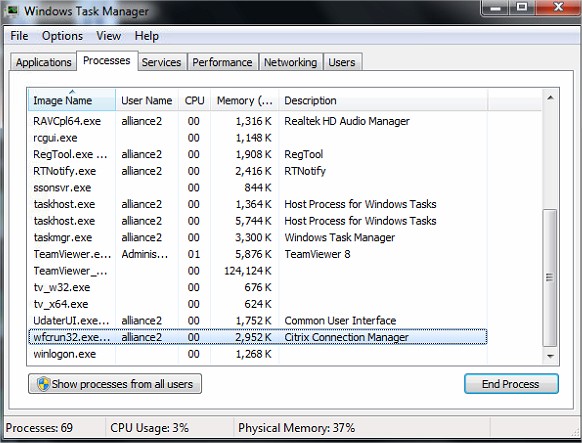Click the scrollbar up arrow
Viewport: 582px width, 443px height.
[x=550, y=98]
